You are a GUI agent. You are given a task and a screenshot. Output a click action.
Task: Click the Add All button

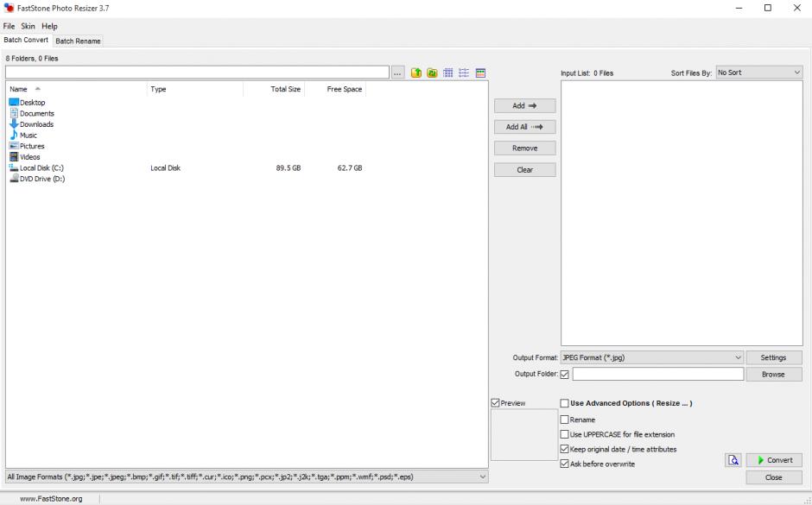pos(524,127)
